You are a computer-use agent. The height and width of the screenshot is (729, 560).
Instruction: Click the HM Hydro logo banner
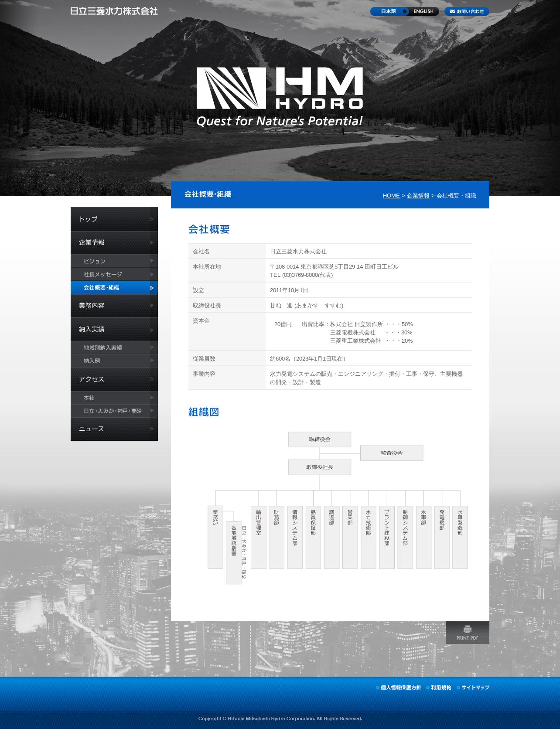[280, 97]
